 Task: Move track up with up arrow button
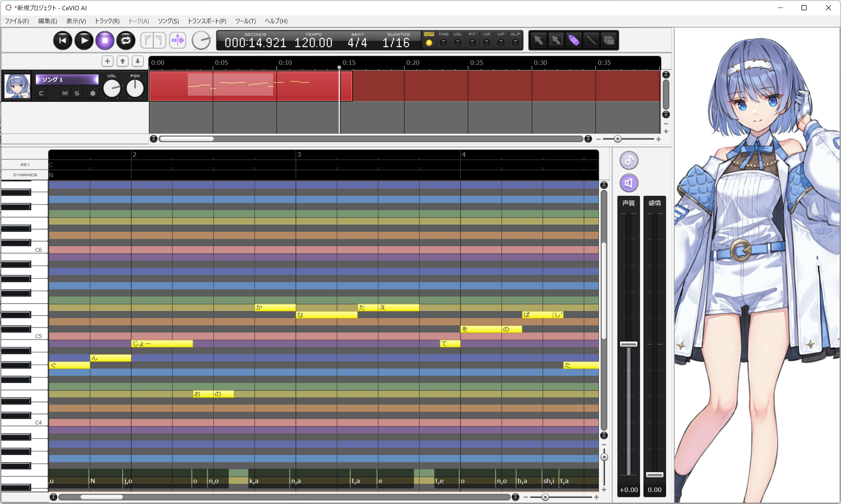tap(122, 61)
